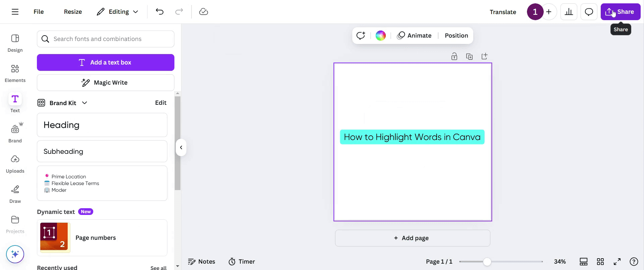Open the Notes panel

(202, 262)
